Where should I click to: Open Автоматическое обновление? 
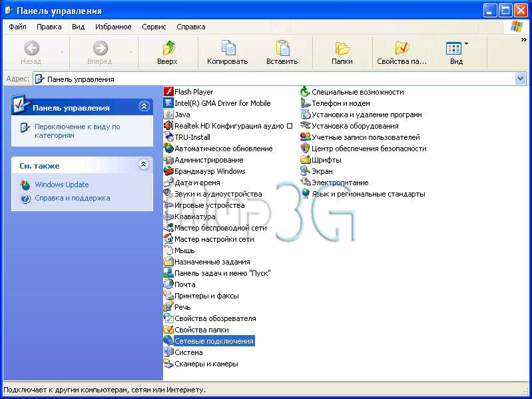218,149
